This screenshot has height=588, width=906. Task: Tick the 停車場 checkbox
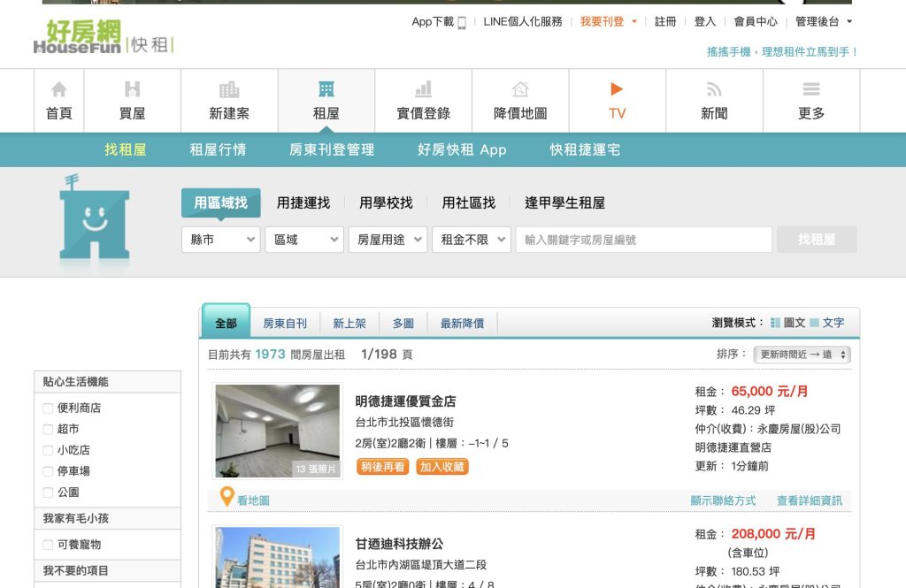coord(49,471)
